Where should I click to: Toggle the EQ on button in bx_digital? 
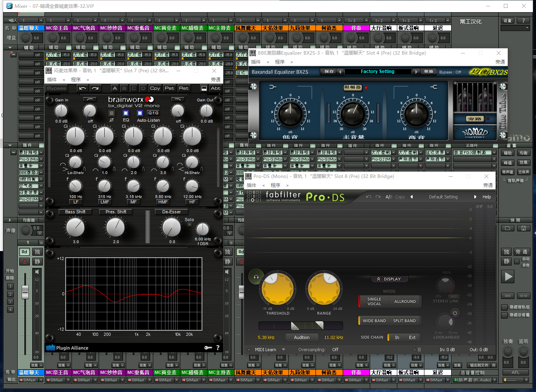coord(126,113)
